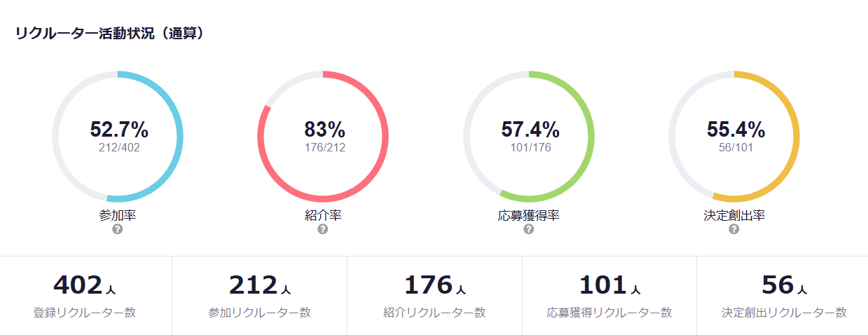Select the green 57.4% progress ring
Screen dimensions: 868x335
tap(591, 137)
